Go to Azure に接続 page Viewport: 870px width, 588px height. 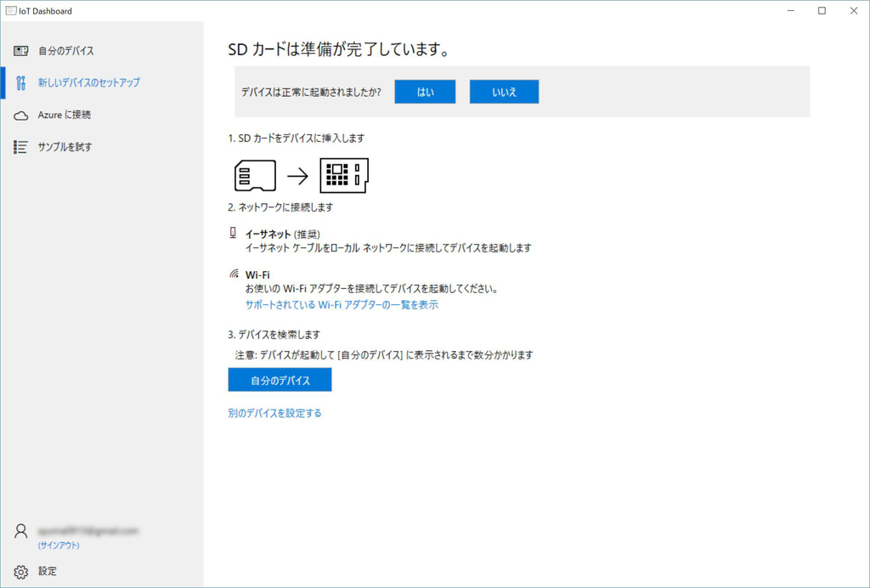click(x=102, y=115)
